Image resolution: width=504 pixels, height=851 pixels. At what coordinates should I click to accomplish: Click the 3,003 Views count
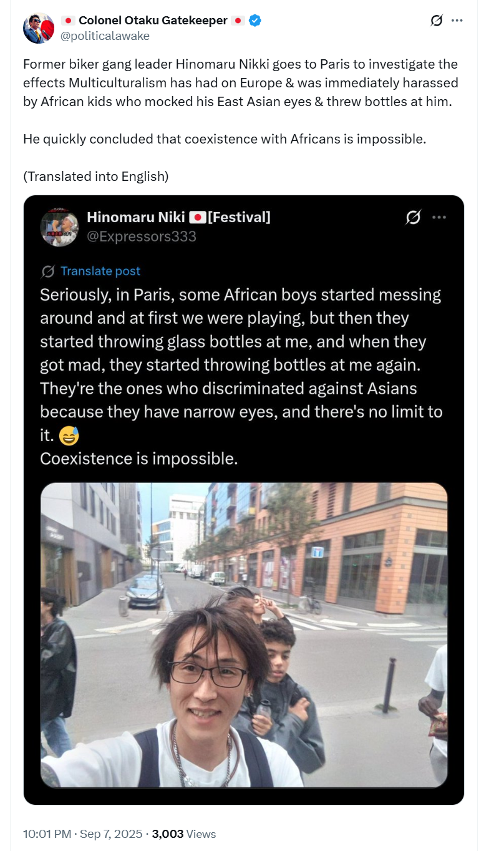point(184,834)
